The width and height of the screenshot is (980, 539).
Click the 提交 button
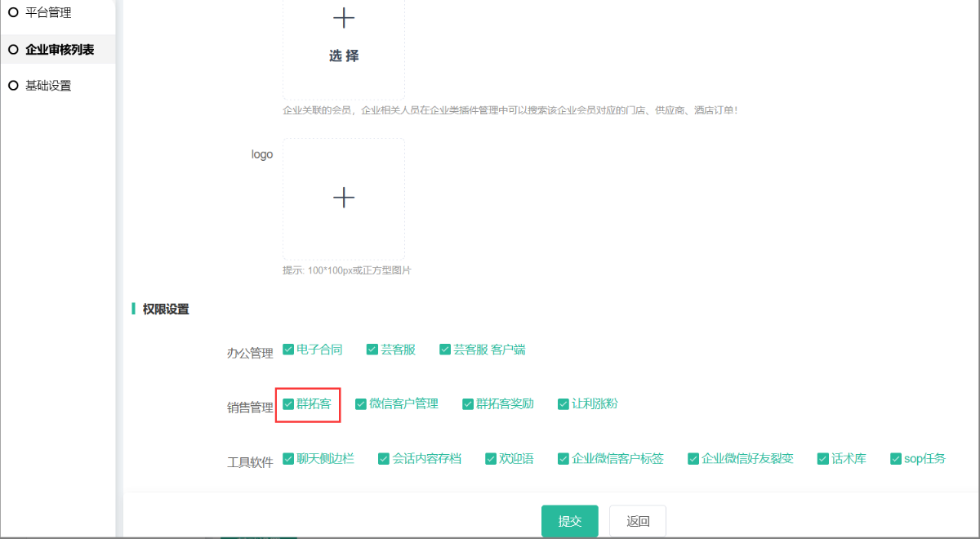pyautogui.click(x=569, y=521)
